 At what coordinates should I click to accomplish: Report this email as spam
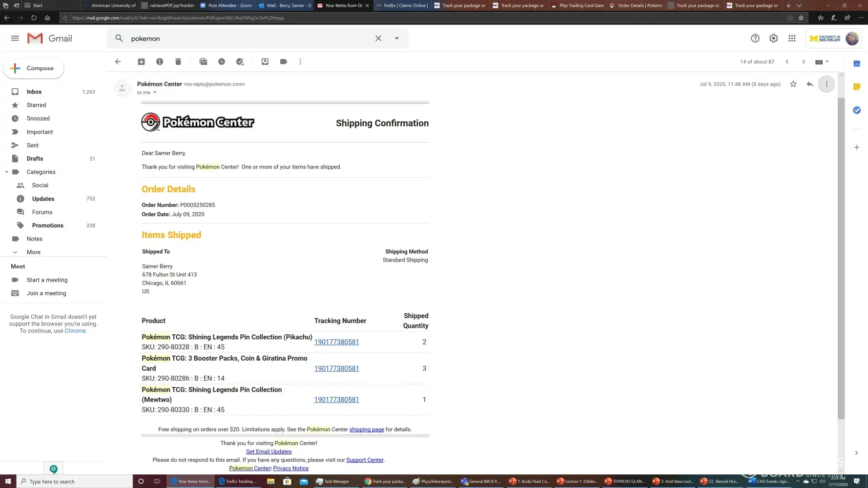coord(160,61)
